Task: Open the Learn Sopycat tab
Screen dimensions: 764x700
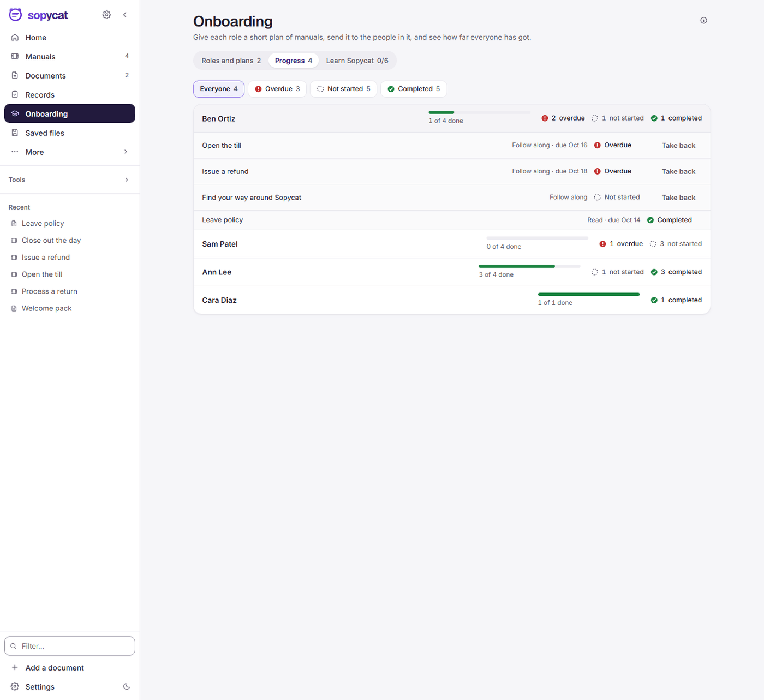Action: [x=357, y=61]
